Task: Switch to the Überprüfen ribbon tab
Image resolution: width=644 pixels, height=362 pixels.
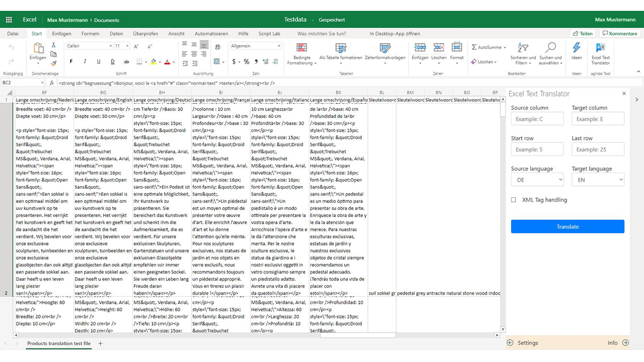Action: coord(146,33)
